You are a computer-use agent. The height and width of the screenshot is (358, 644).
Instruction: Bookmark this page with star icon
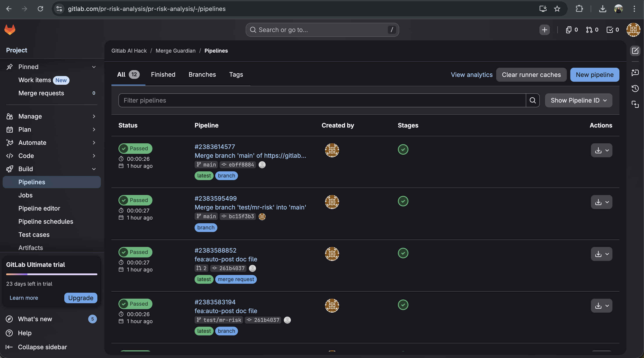557,9
